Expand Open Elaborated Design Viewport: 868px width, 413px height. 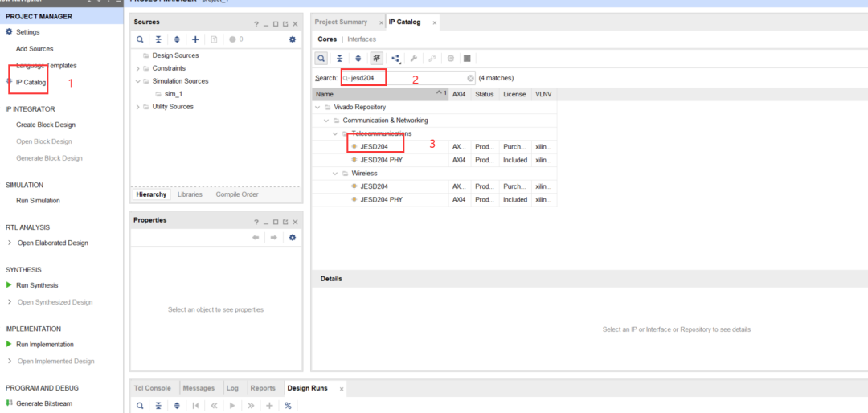tap(10, 243)
